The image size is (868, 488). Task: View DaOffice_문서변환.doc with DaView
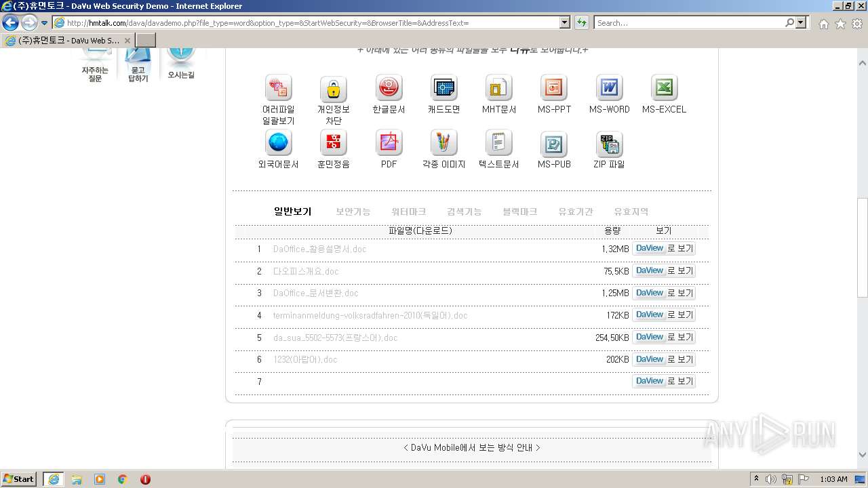[664, 293]
